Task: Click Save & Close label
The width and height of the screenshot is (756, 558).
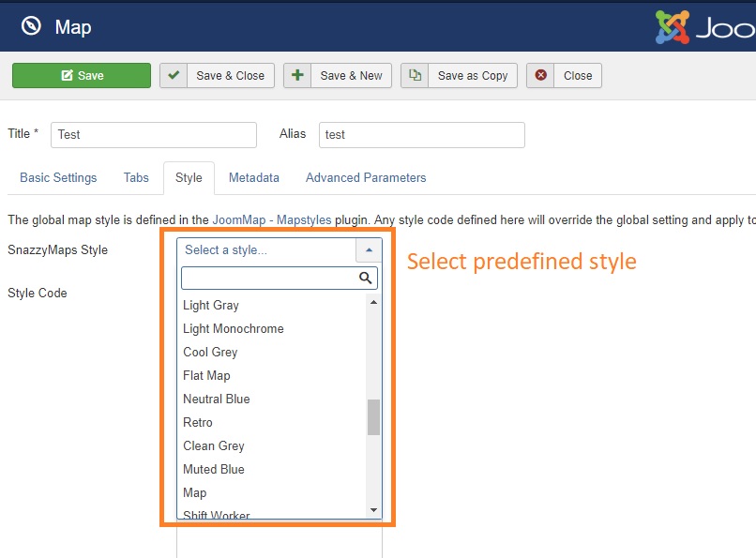Action: [231, 76]
